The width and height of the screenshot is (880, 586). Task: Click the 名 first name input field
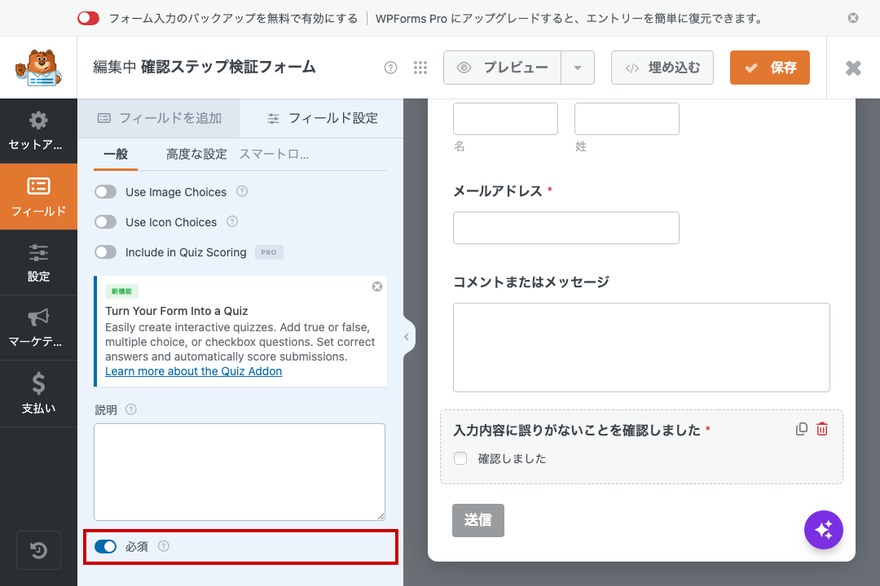click(x=505, y=118)
